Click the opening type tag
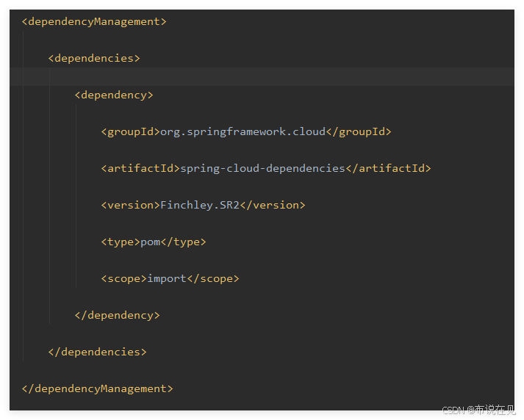Image resolution: width=524 pixels, height=420 pixels. (121, 242)
